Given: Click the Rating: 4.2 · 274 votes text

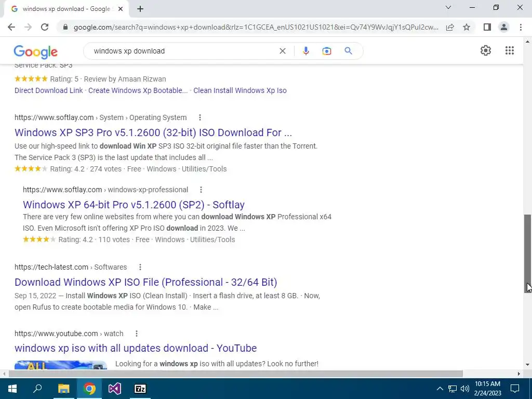Looking at the screenshot, I should click(x=86, y=169).
